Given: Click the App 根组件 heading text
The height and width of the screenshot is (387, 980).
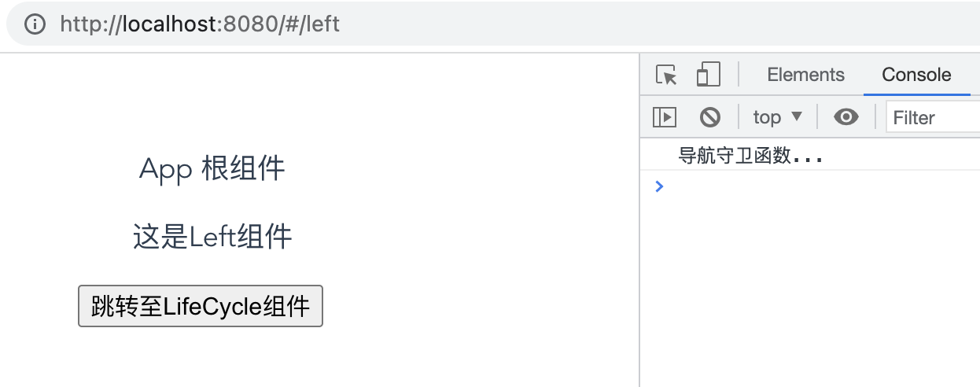Looking at the screenshot, I should [212, 168].
